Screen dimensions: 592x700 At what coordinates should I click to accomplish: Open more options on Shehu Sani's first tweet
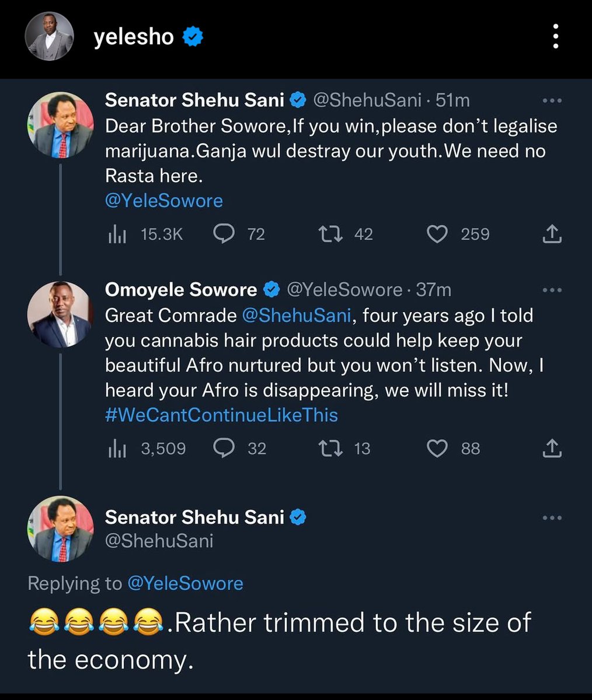[552, 101]
